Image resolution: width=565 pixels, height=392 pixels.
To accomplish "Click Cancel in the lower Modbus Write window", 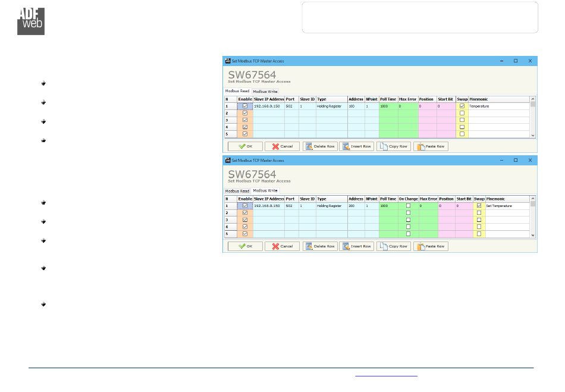I will click(x=282, y=246).
